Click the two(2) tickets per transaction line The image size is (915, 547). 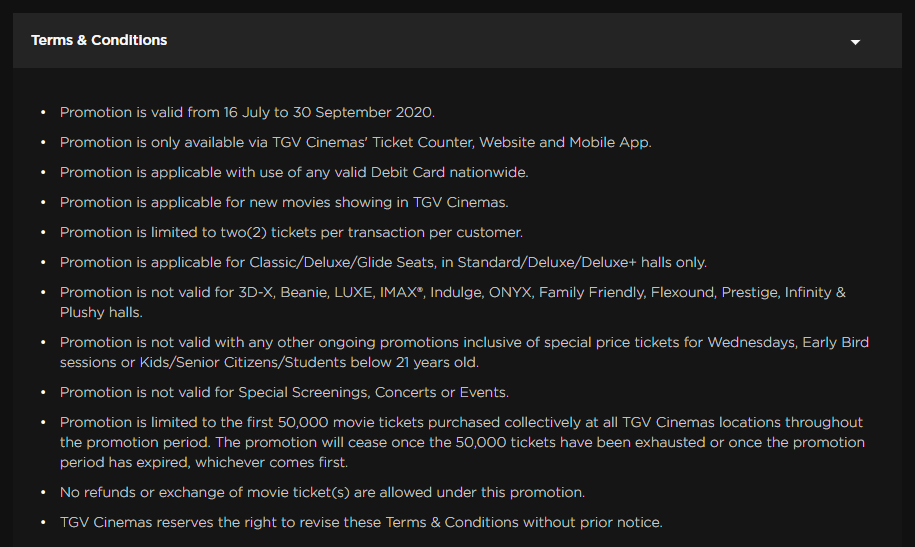tap(291, 232)
